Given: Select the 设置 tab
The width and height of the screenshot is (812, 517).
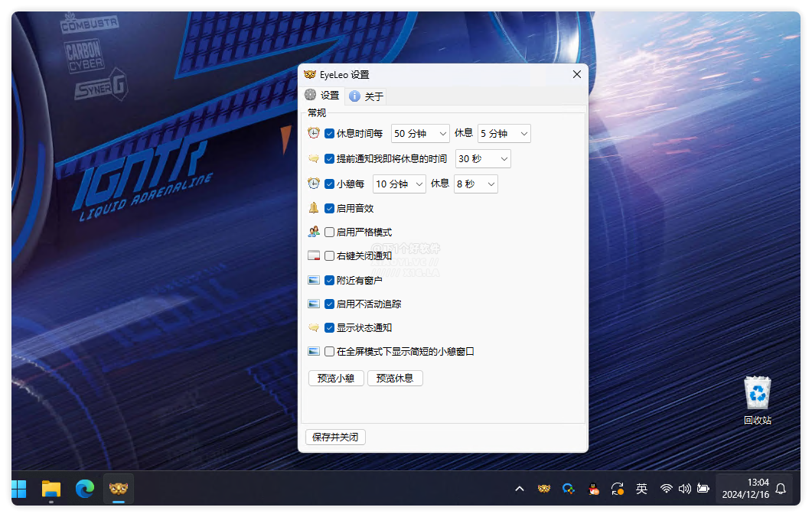Looking at the screenshot, I should (322, 96).
